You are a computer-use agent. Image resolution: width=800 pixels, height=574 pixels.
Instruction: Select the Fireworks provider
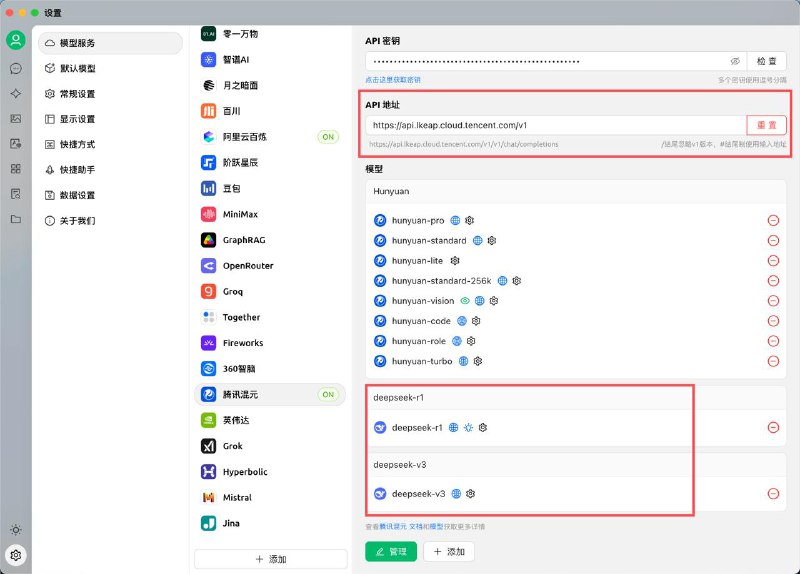(270, 343)
